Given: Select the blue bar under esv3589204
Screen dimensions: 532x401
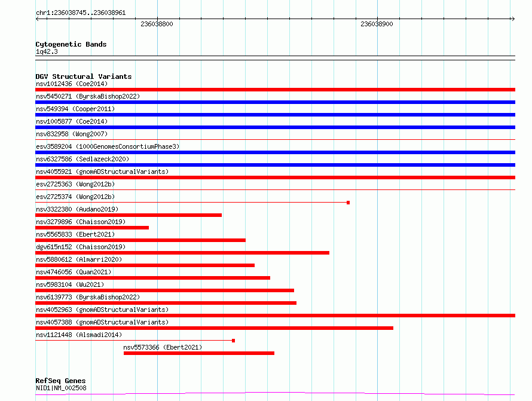Looking at the screenshot, I should point(275,152).
